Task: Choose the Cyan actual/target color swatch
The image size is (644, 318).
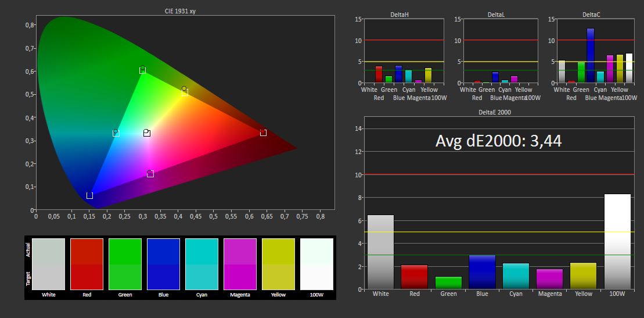Action: tap(202, 264)
